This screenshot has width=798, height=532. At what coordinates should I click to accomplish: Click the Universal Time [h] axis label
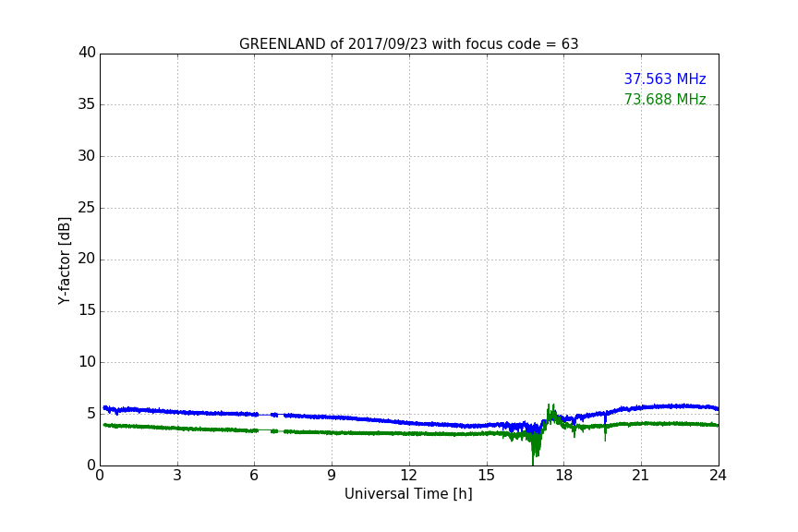[408, 494]
